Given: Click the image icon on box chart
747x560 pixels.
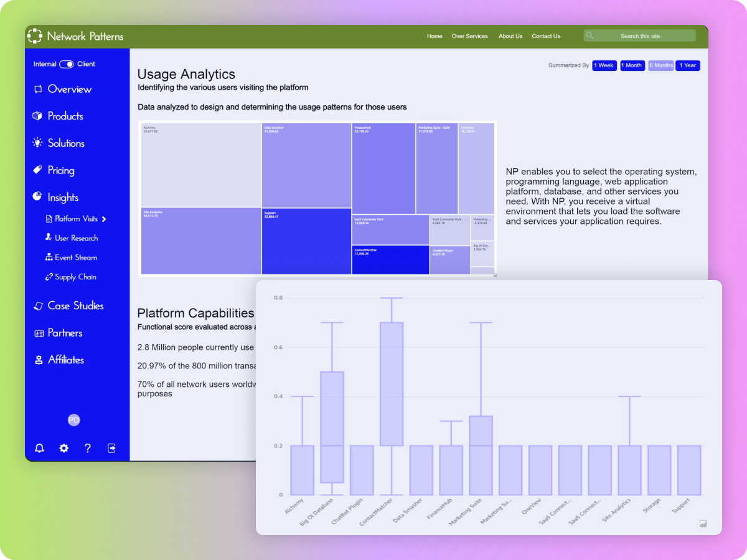Looking at the screenshot, I should 703,524.
